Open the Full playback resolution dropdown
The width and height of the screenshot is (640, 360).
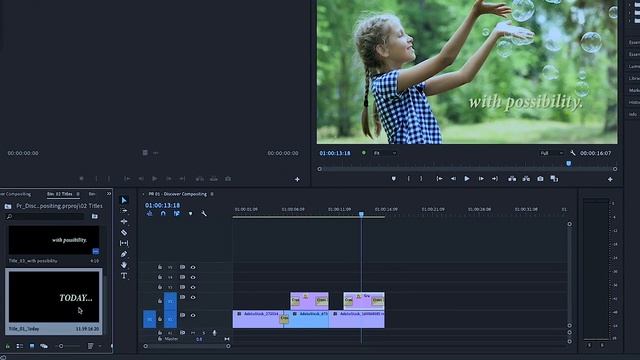click(551, 153)
